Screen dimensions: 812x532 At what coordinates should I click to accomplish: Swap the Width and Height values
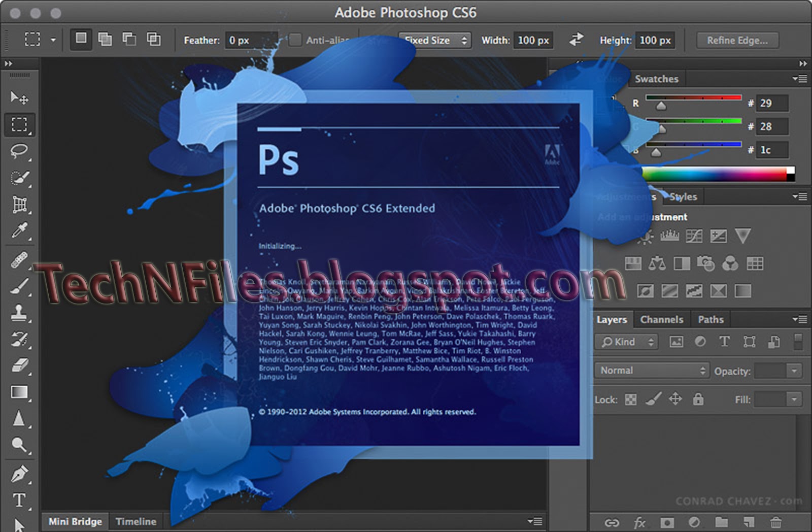pos(576,40)
